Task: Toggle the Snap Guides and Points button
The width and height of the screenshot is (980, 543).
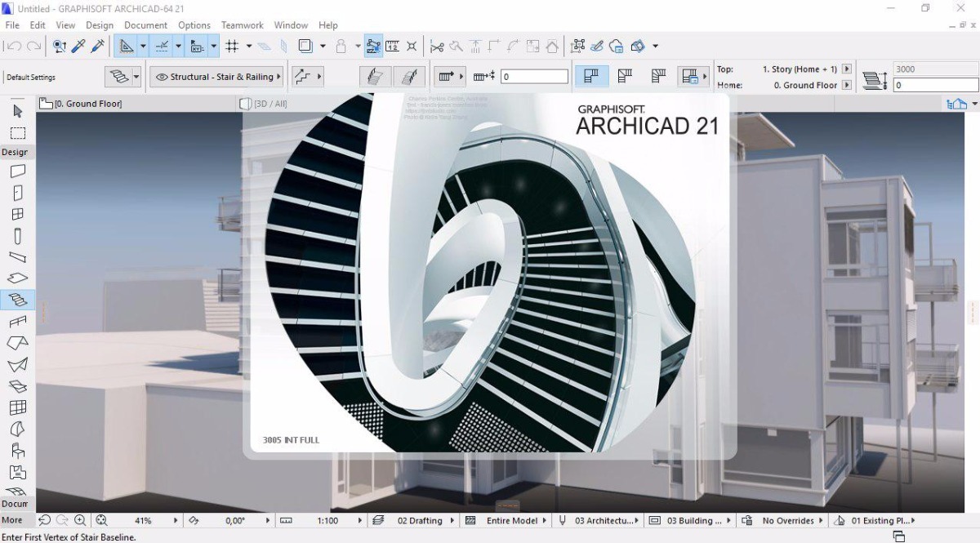Action: pos(161,47)
